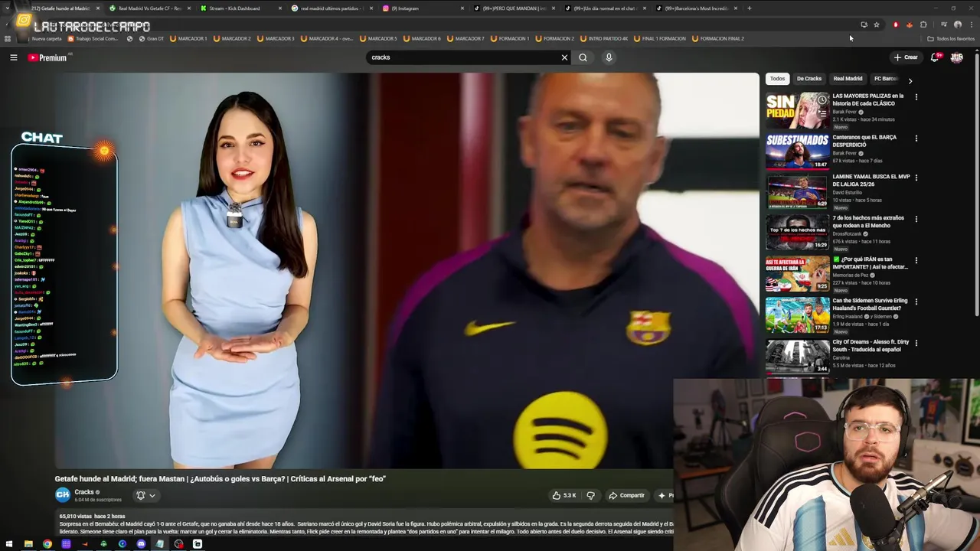Open 'LAS MAYORES PALIZAS' video thumbnail
The width and height of the screenshot is (980, 551).
click(x=797, y=110)
